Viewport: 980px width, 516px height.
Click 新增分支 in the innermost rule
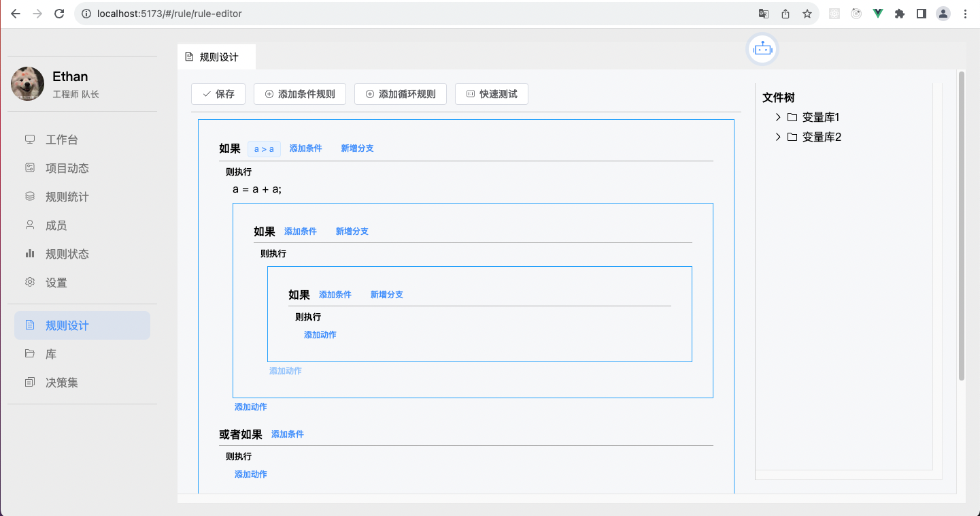[387, 295]
